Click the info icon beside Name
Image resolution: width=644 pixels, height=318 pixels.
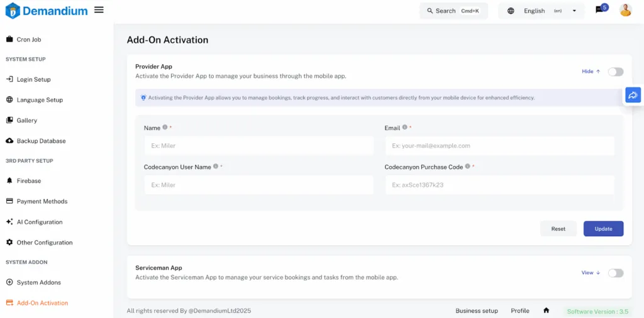(165, 127)
